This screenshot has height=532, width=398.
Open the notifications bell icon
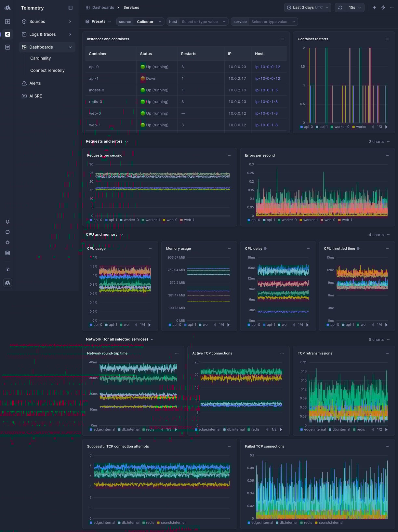(7, 222)
